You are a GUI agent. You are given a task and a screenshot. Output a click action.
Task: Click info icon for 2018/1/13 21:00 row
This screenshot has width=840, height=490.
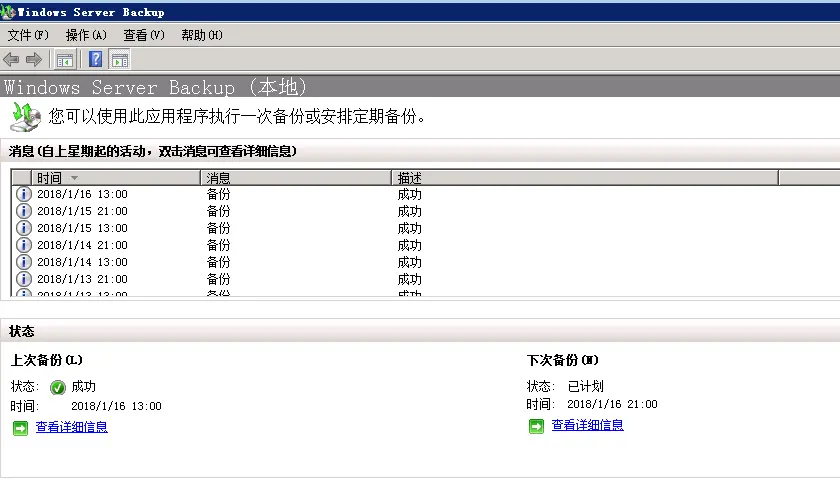click(x=24, y=279)
